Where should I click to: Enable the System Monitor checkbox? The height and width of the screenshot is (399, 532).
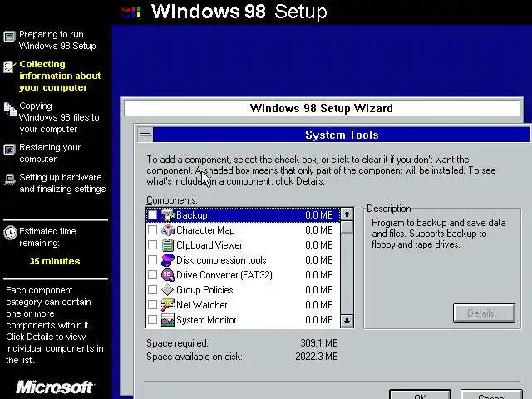coord(152,319)
